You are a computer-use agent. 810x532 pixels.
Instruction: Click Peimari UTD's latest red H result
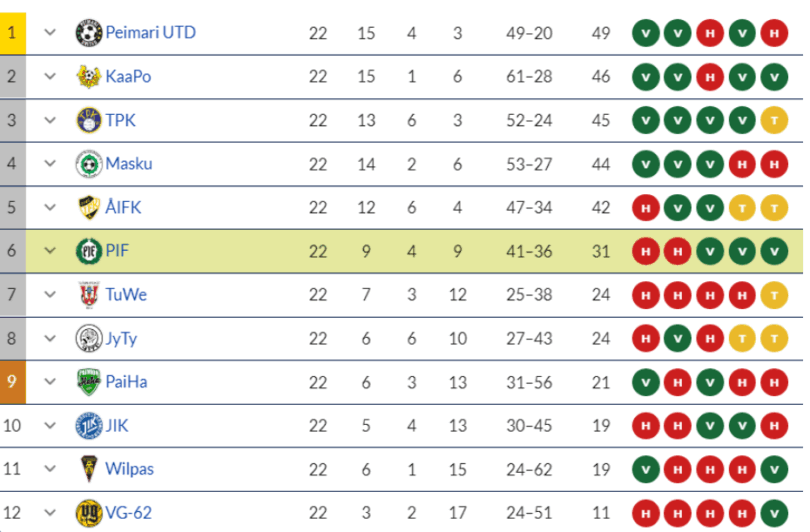point(774,33)
